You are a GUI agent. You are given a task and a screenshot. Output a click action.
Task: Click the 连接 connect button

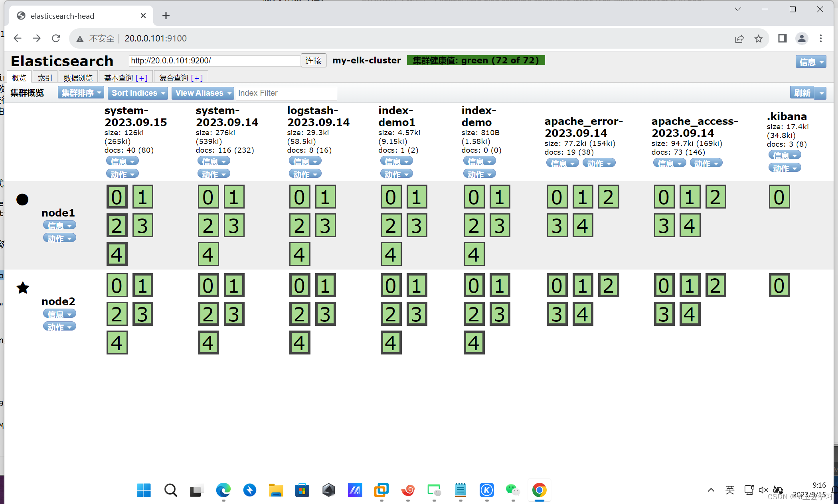pyautogui.click(x=313, y=61)
